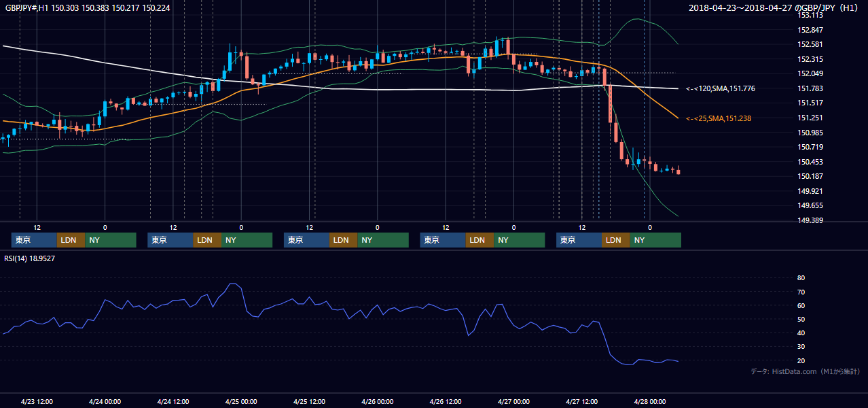This screenshot has height=408, width=868.
Task: Select the 4/28 00:00 date label
Action: click(x=649, y=401)
